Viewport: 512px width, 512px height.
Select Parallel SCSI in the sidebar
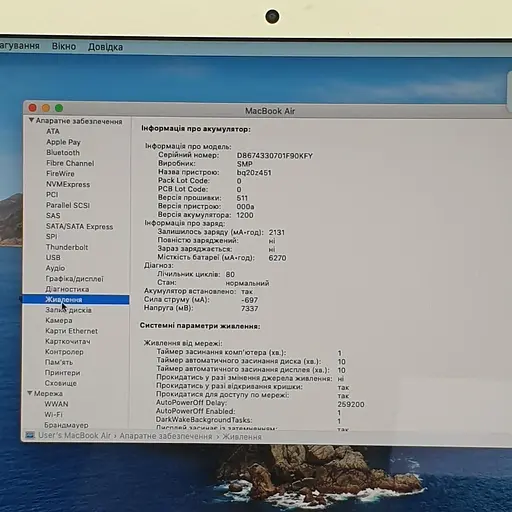click(x=68, y=205)
